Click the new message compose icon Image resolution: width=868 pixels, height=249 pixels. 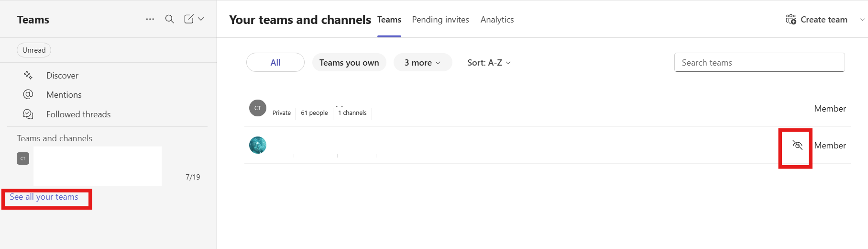[189, 19]
